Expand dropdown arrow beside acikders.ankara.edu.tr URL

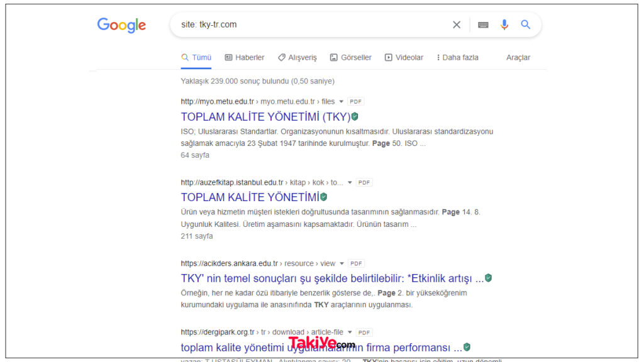pos(341,263)
